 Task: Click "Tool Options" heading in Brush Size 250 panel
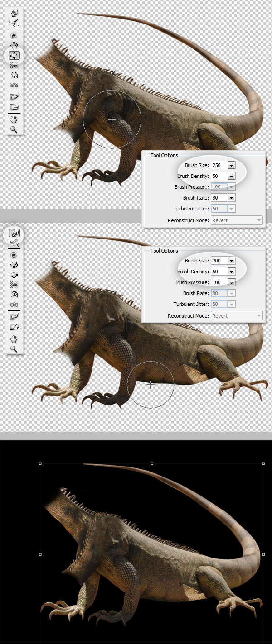pyautogui.click(x=164, y=155)
